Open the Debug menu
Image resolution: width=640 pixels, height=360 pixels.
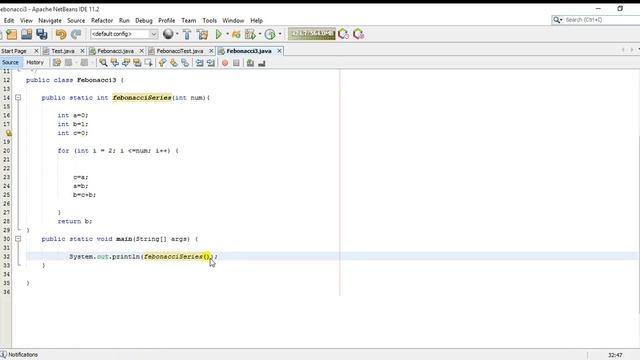pyautogui.click(x=144, y=20)
